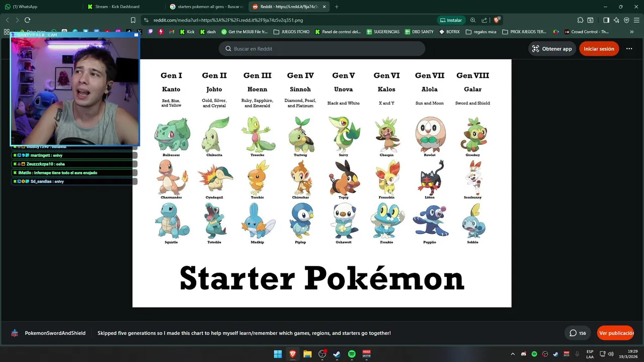Screen dimensions: 644x362
Task: Click Instalar app button
Action: click(451, 20)
